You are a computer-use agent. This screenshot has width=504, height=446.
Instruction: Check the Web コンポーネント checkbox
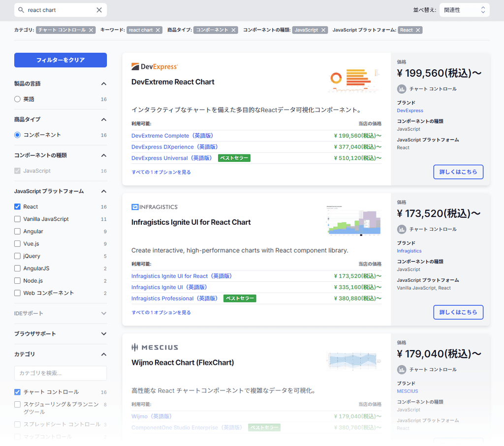[x=17, y=293]
